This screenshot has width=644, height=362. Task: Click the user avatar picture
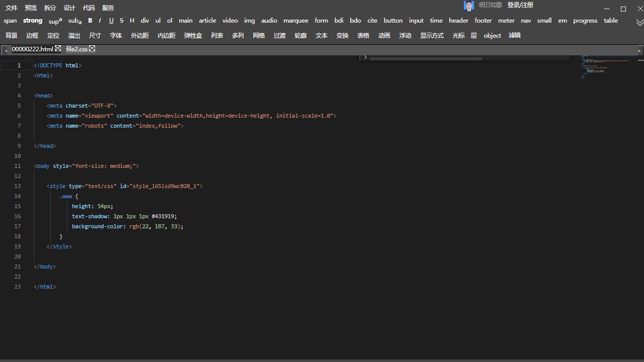point(469,6)
